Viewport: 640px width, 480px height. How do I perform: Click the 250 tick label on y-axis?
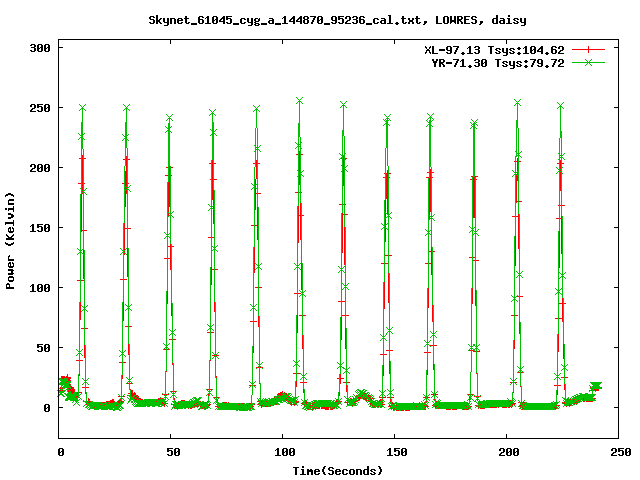(x=41, y=108)
